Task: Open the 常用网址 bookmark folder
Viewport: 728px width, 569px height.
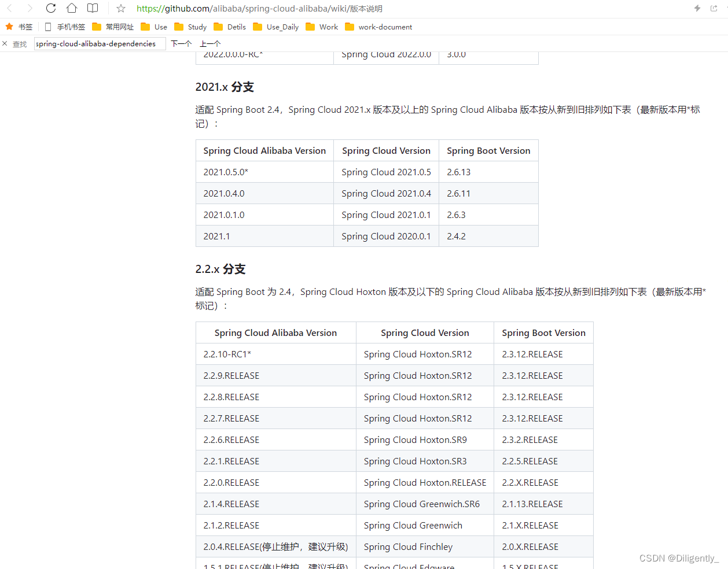Action: pos(113,27)
